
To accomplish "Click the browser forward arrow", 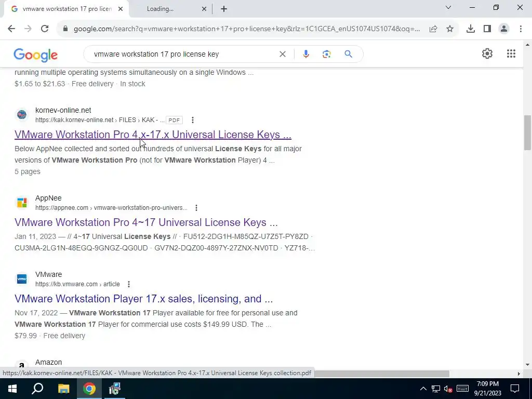I will pos(28,29).
